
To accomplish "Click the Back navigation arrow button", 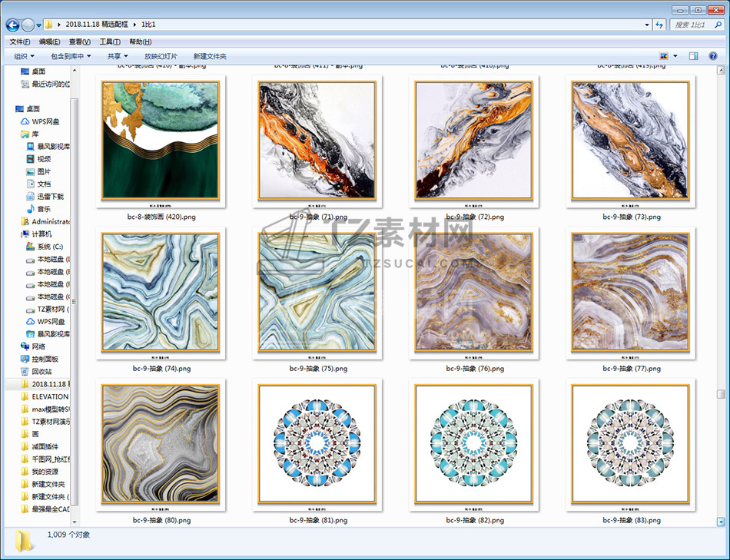I will (13, 25).
